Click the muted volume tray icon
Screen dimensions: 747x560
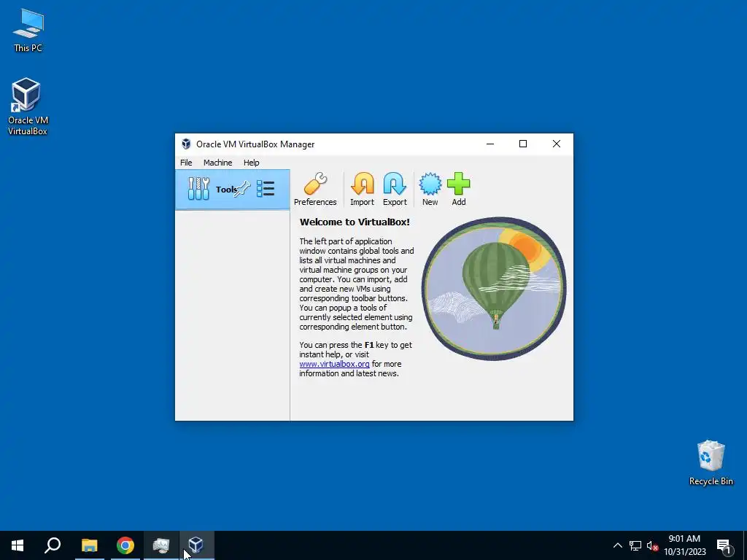tap(652, 545)
